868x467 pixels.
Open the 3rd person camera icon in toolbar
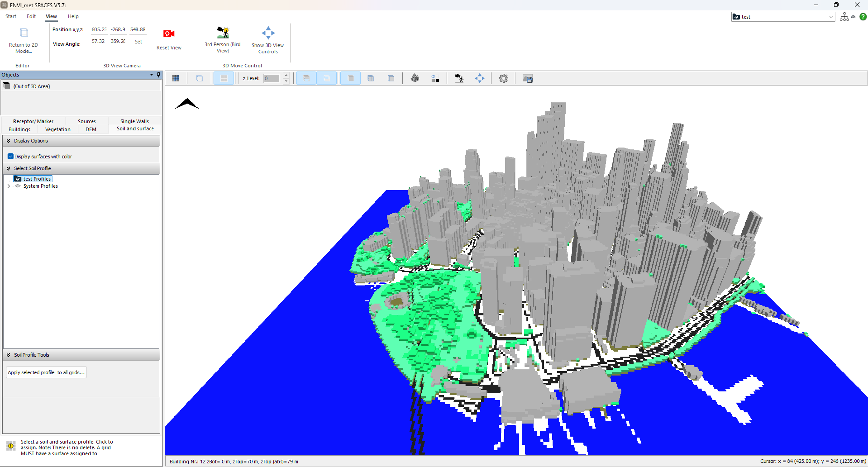(x=459, y=78)
